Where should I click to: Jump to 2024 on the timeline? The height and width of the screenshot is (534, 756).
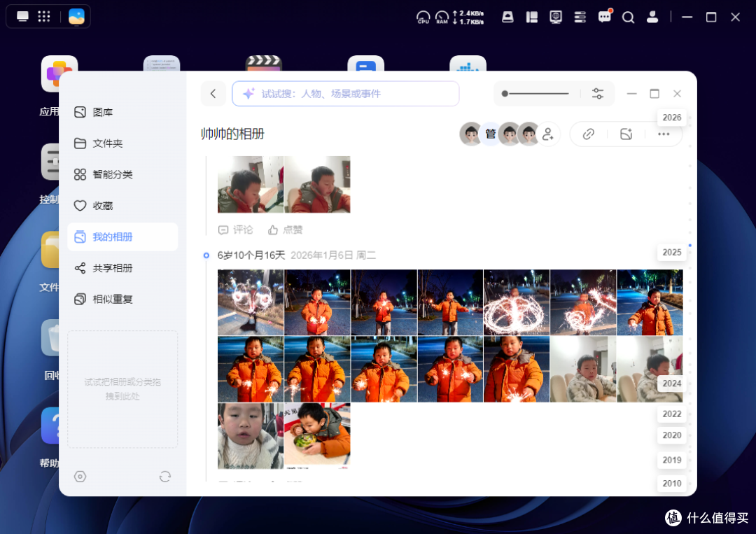point(671,384)
